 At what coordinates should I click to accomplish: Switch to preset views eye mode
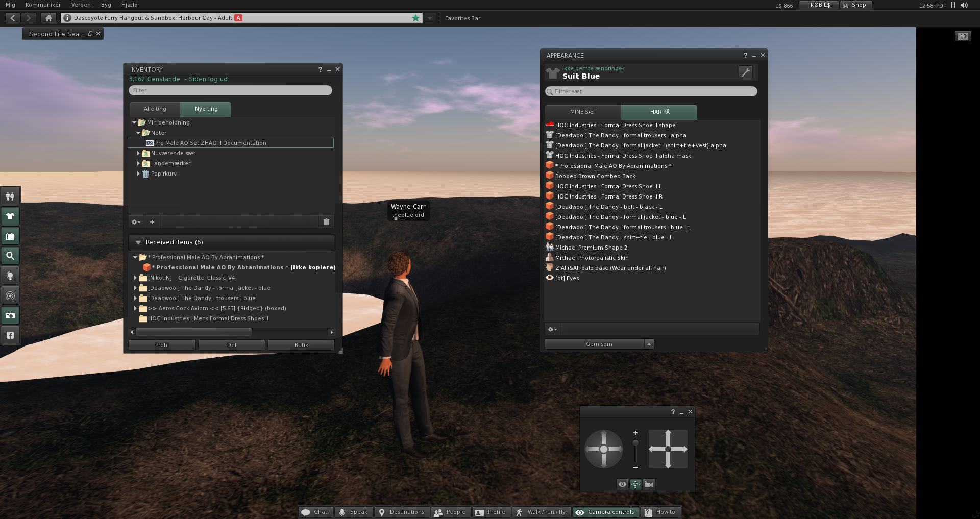click(622, 484)
